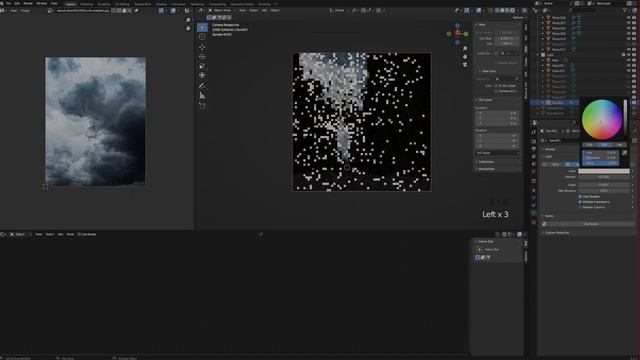Select the Transform tool in viewport toolbar
Viewport: 640px width, 360px height.
[x=202, y=76]
